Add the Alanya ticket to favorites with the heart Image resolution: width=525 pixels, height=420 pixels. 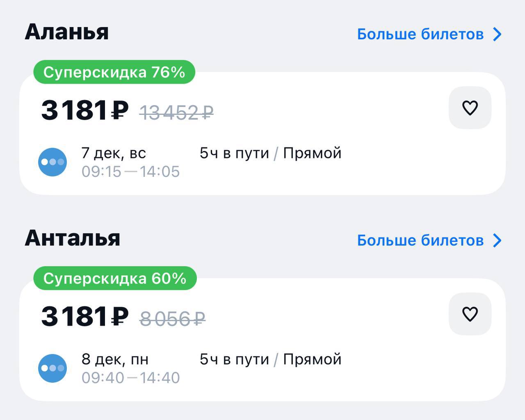tap(470, 108)
